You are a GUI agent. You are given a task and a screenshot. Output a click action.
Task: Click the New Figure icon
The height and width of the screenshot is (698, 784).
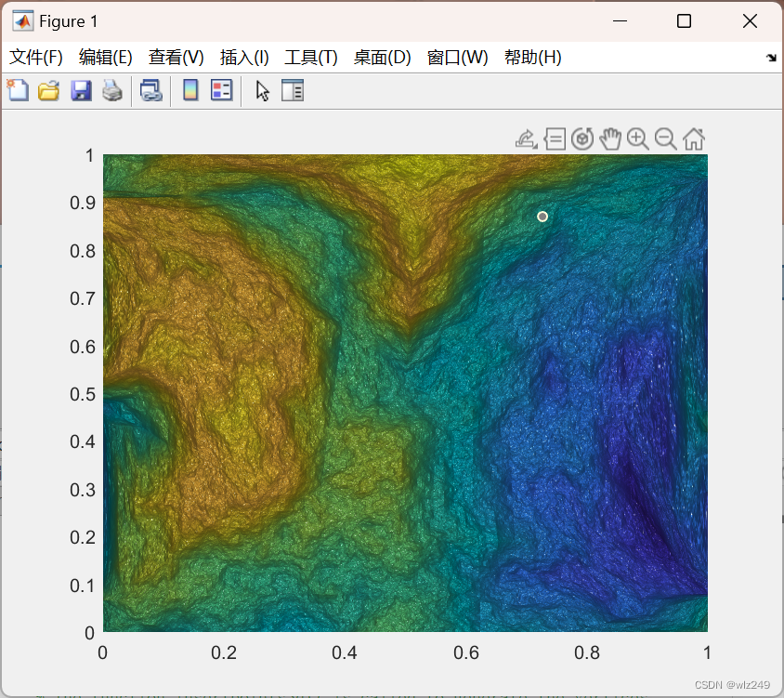coord(18,90)
